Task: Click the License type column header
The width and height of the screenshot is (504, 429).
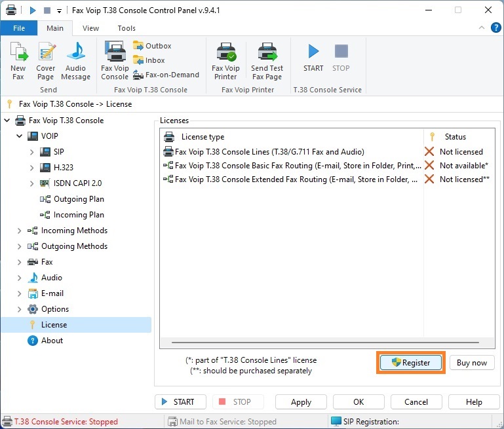Action: (292, 137)
